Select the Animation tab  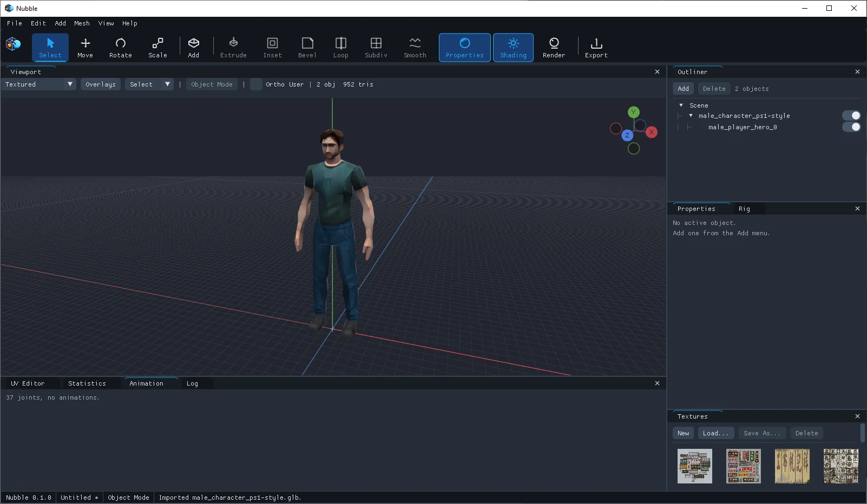(x=146, y=383)
